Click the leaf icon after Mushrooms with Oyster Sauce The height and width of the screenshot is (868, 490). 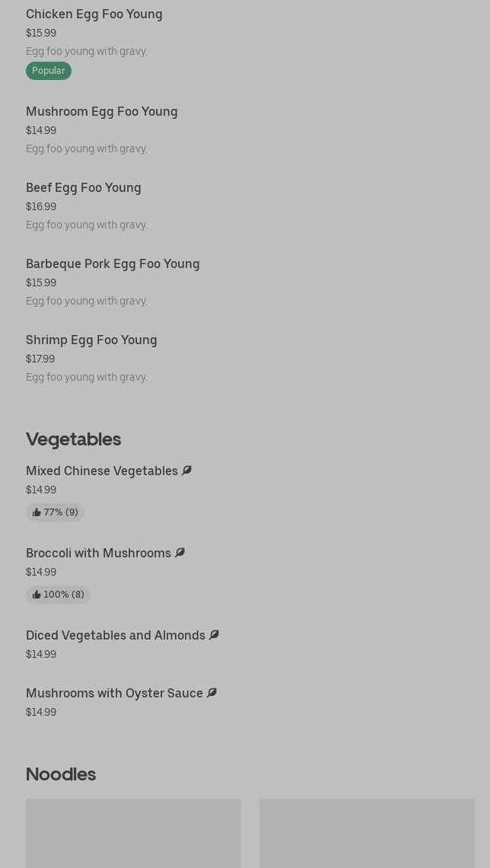212,693
